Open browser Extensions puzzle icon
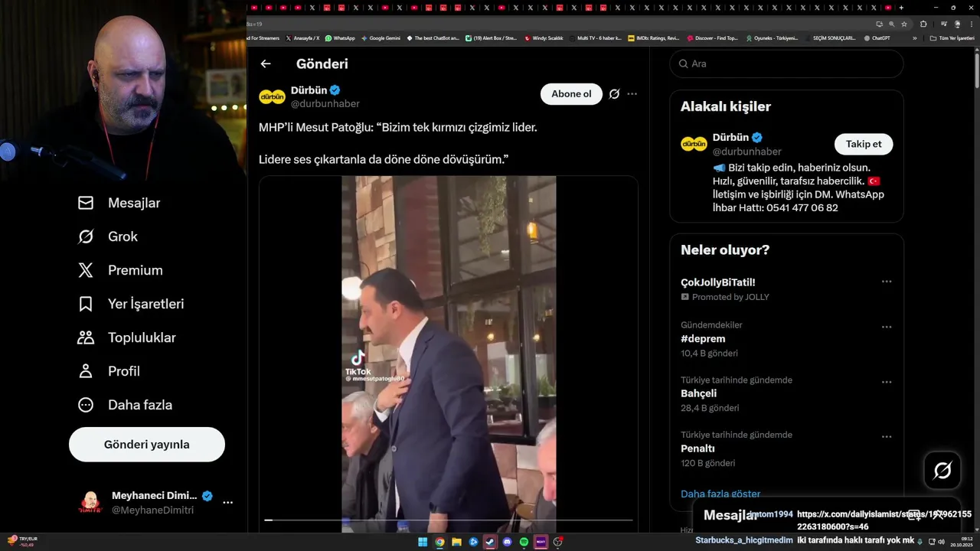 (923, 24)
